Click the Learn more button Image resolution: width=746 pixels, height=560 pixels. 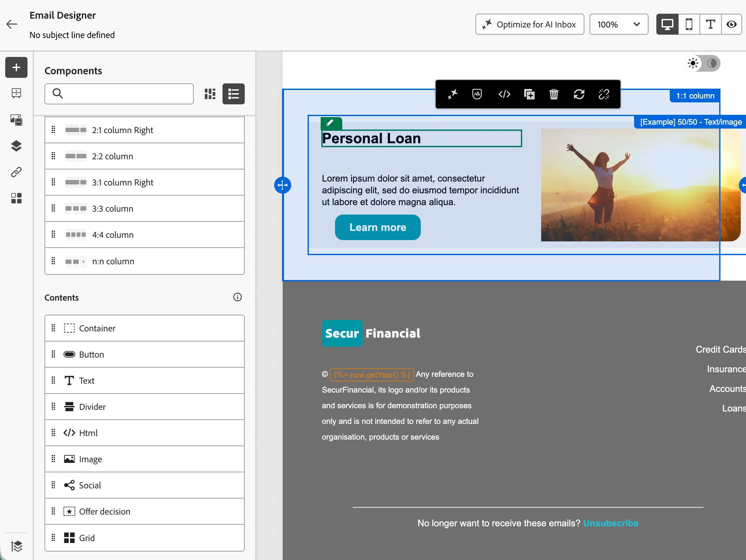[378, 227]
